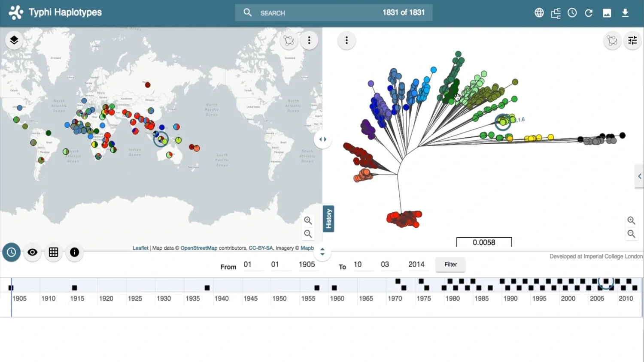Open the globe icon in header
The width and height of the screenshot is (644, 362).
[539, 13]
